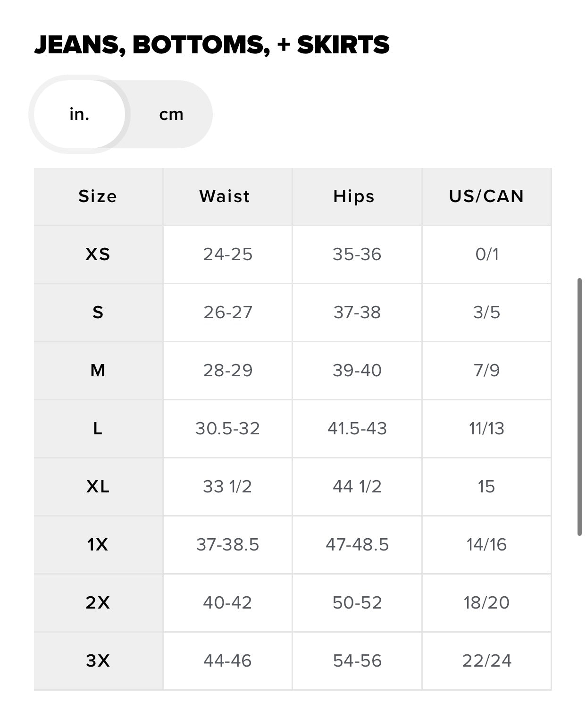Select the XS size row label
Image resolution: width=586 pixels, height=728 pixels.
(x=98, y=254)
